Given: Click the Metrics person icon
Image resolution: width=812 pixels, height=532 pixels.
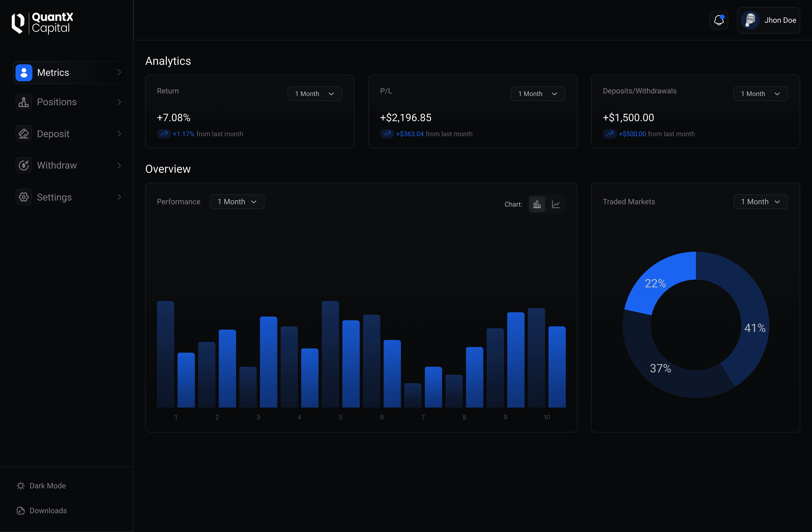Looking at the screenshot, I should pos(24,73).
